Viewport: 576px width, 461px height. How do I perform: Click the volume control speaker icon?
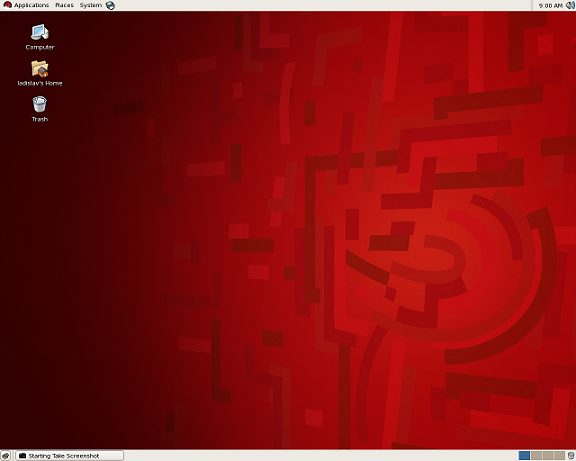[570, 5]
